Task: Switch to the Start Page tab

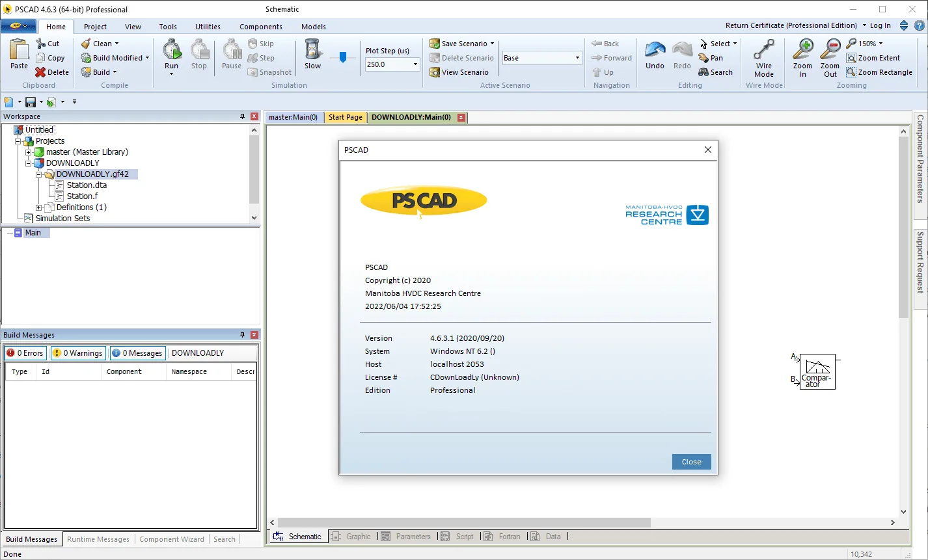Action: tap(346, 118)
